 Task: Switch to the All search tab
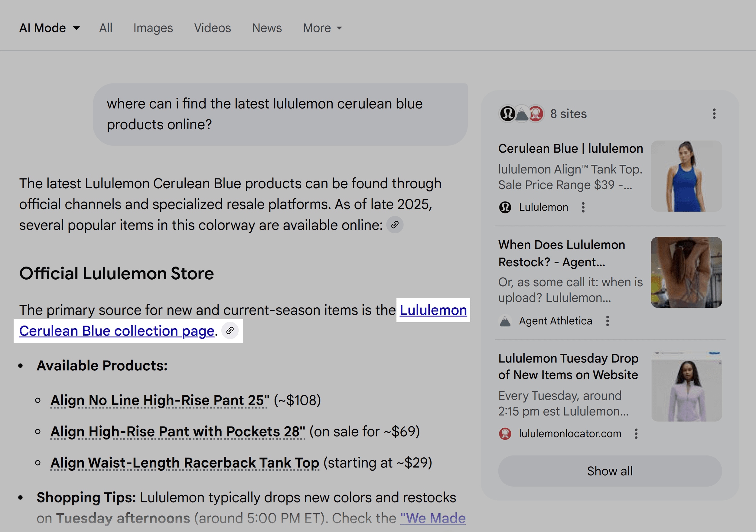[105, 28]
